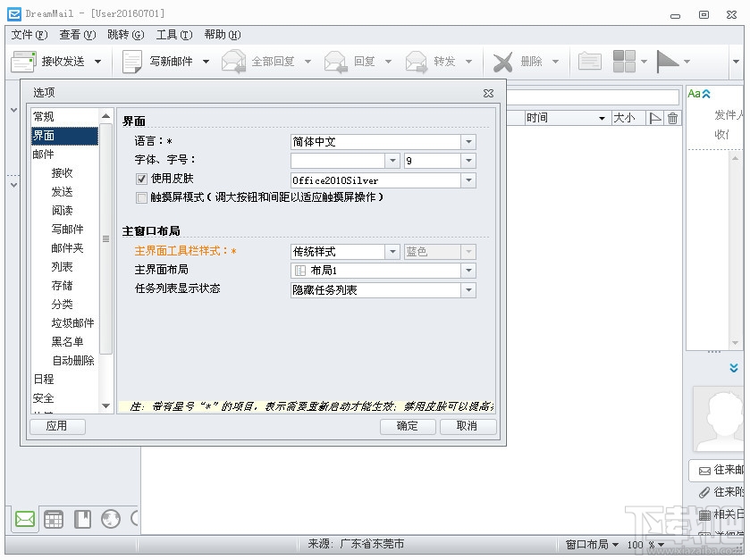The height and width of the screenshot is (560, 750).
Task: Uncheck the 使用皮肤 checkbox
Action: [x=140, y=178]
